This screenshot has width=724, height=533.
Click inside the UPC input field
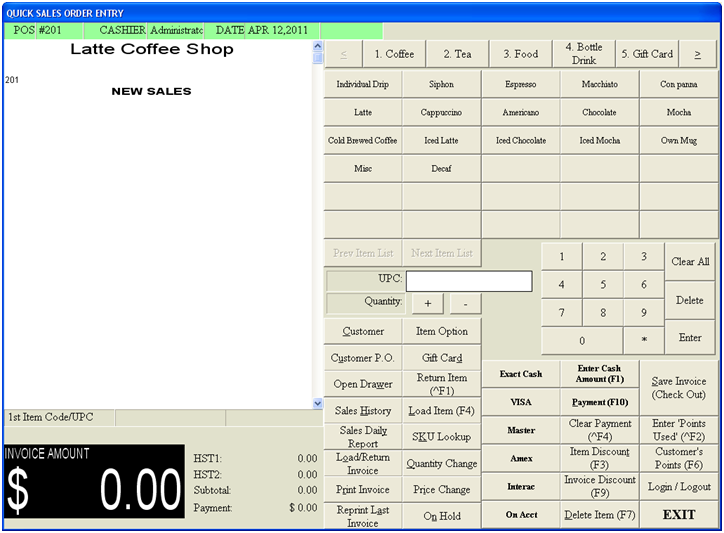click(468, 281)
